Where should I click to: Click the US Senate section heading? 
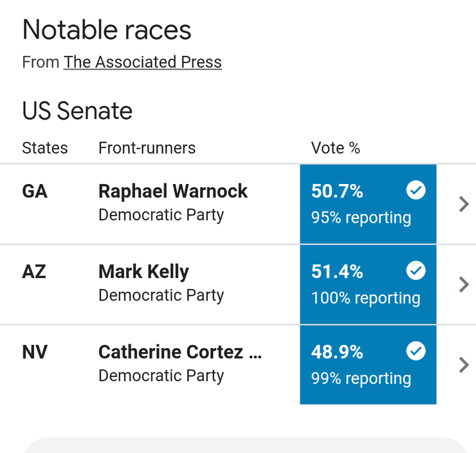(x=77, y=111)
